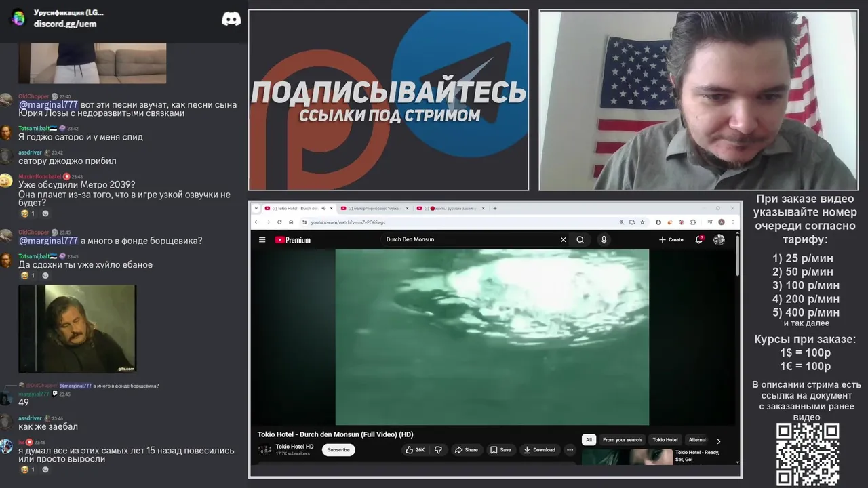Open a new browser tab
868x488 pixels.
(x=495, y=208)
